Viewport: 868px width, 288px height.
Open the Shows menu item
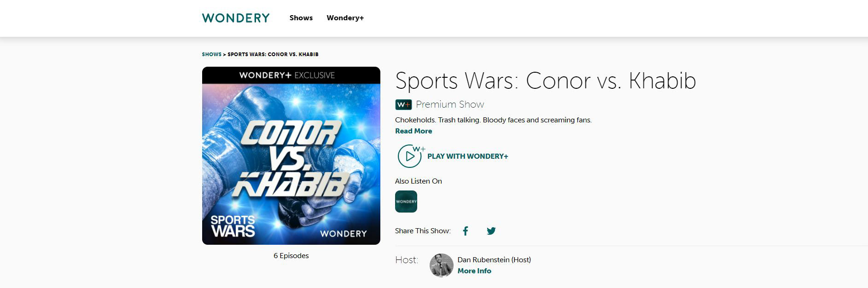301,18
